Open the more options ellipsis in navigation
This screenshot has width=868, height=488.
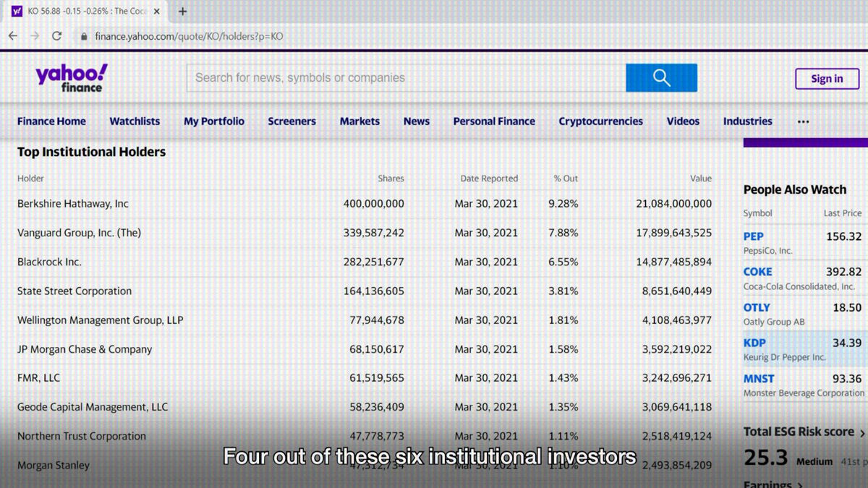803,121
